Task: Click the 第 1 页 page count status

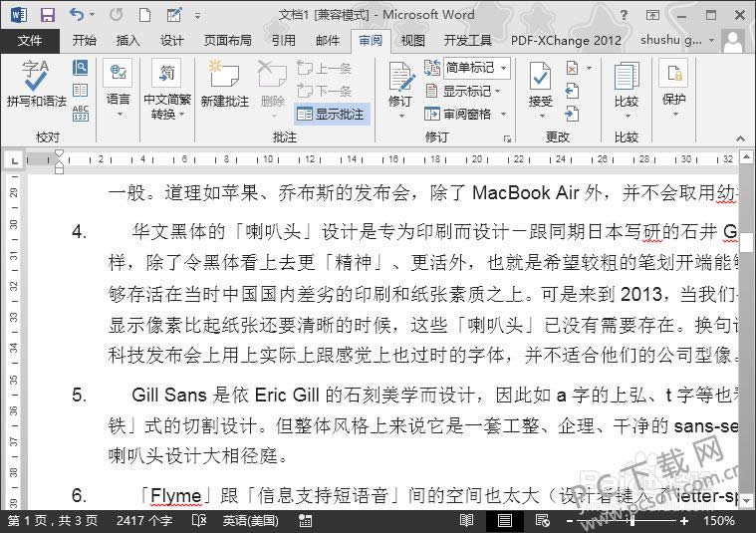Action: pyautogui.click(x=53, y=521)
